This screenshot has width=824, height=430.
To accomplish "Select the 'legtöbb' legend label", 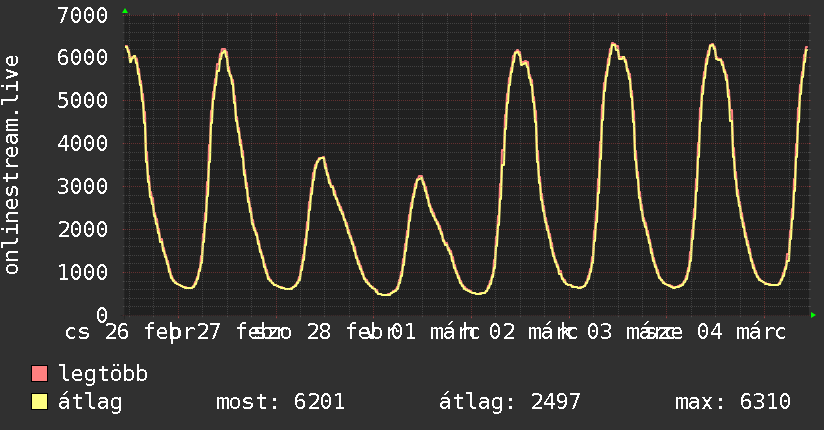I will pos(103,374).
